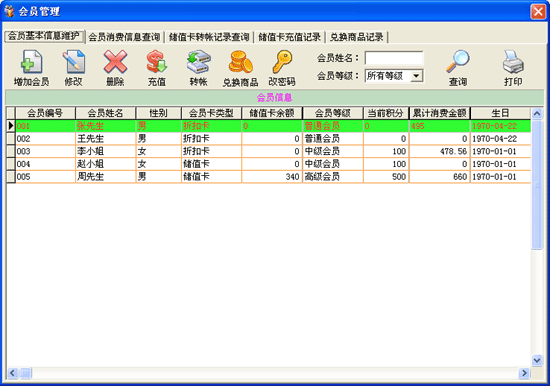Click the 会员姓名 column header

pyautogui.click(x=106, y=113)
